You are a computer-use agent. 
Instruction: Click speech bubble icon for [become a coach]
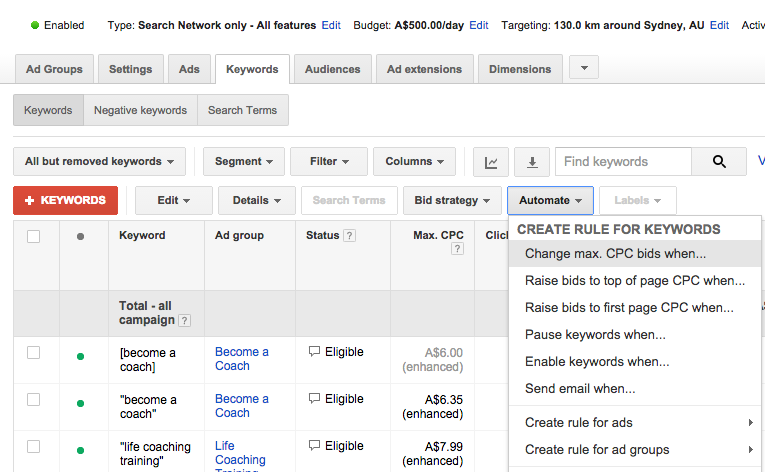(x=315, y=351)
